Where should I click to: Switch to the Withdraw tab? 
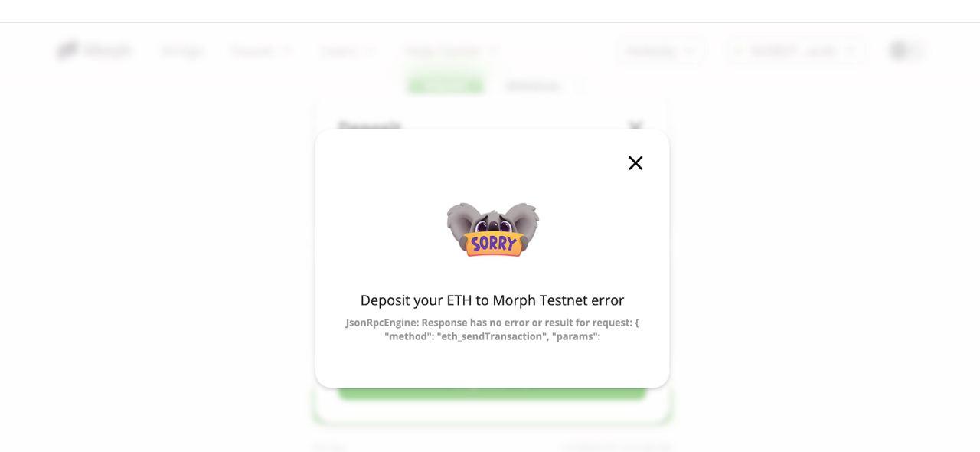(x=533, y=85)
